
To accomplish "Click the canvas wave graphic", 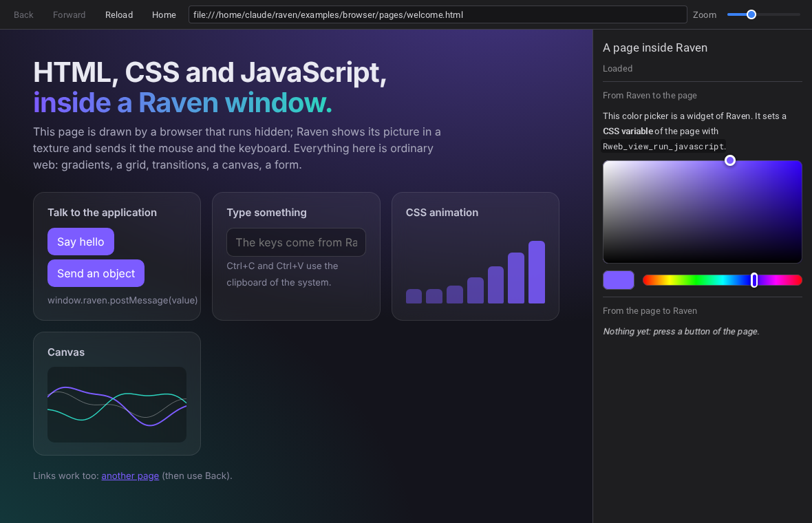I will (x=117, y=405).
